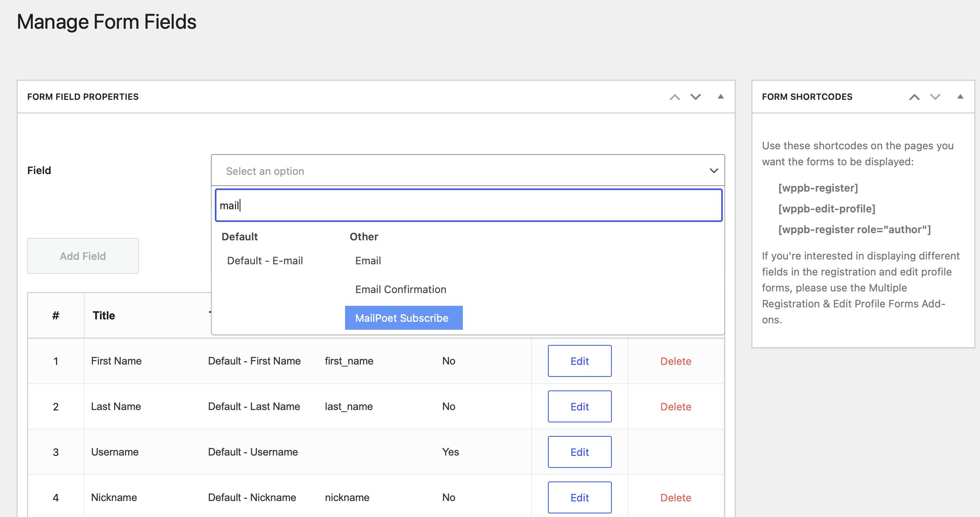Select the Other group heading

click(363, 236)
